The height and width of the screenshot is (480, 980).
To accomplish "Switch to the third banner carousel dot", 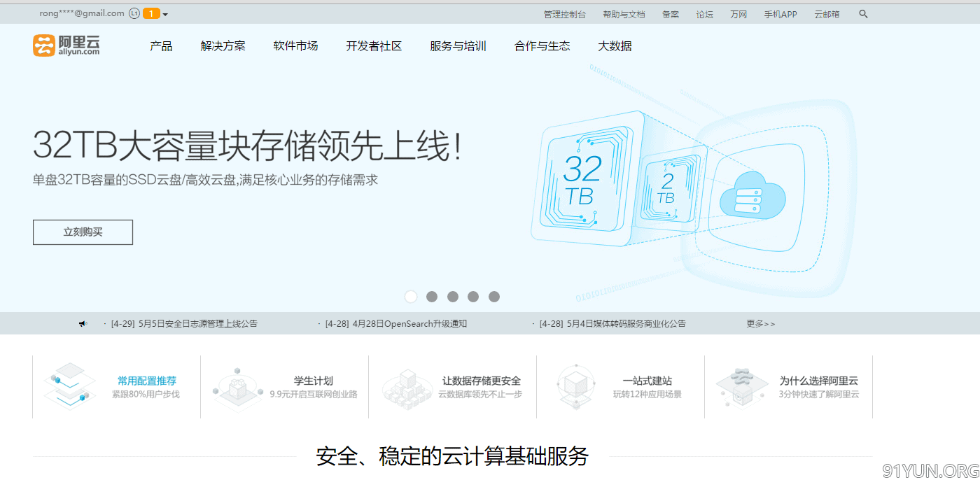I will [x=453, y=297].
